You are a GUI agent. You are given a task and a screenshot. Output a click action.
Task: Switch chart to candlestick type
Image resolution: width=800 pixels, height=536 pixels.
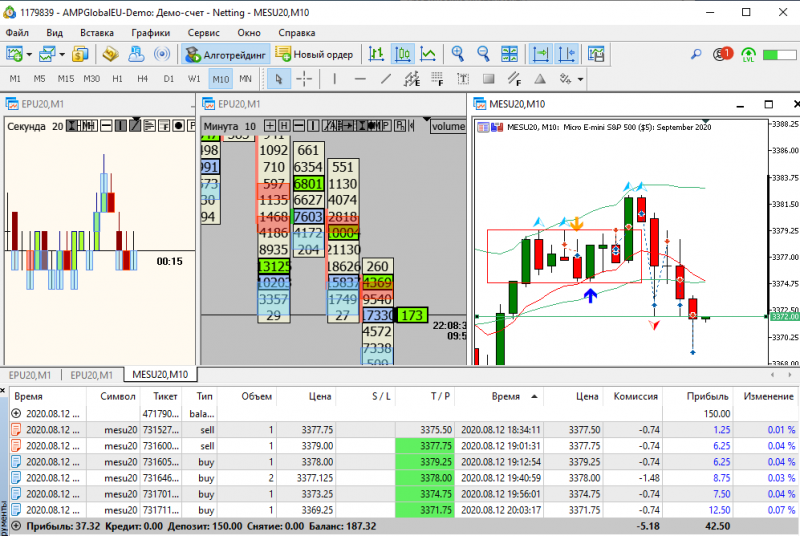coord(403,54)
